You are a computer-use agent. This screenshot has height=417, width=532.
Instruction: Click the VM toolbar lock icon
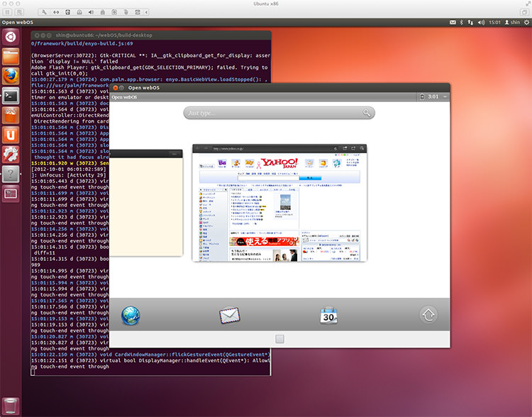pyautogui.click(x=102, y=12)
